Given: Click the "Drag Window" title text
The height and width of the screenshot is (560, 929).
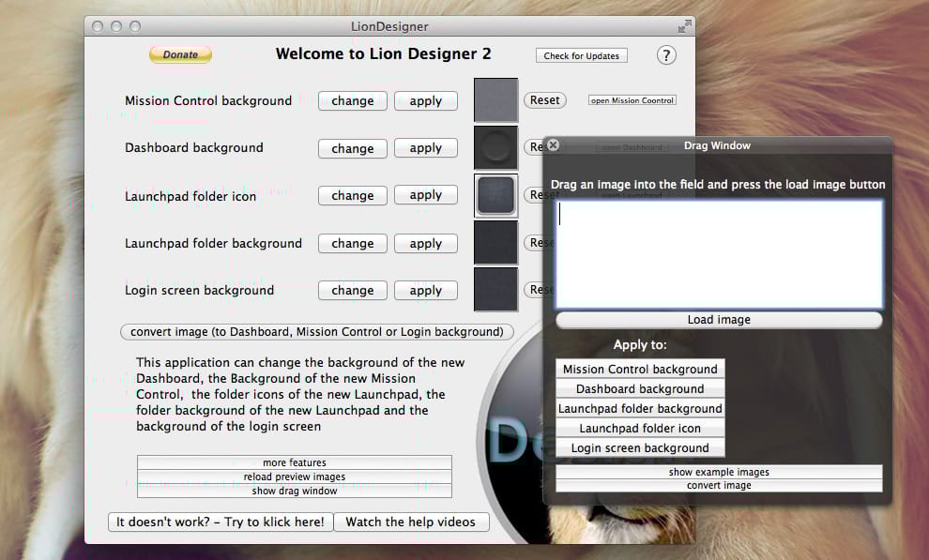Looking at the screenshot, I should coord(717,145).
